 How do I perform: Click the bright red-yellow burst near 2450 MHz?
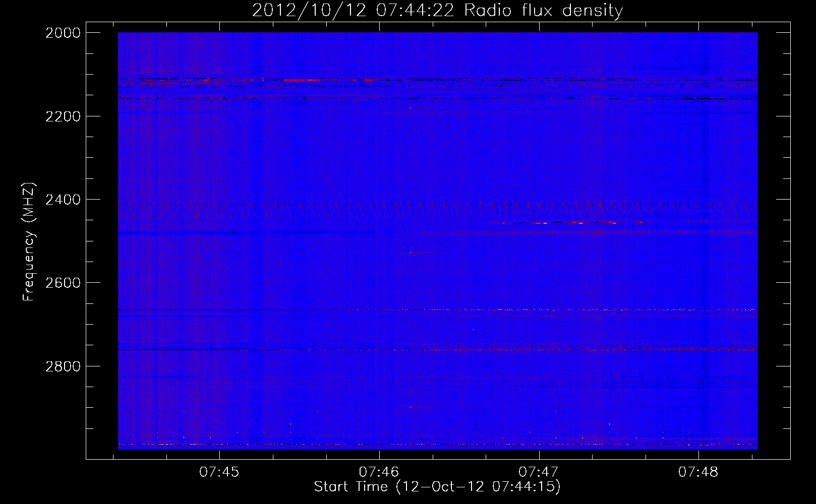point(566,222)
